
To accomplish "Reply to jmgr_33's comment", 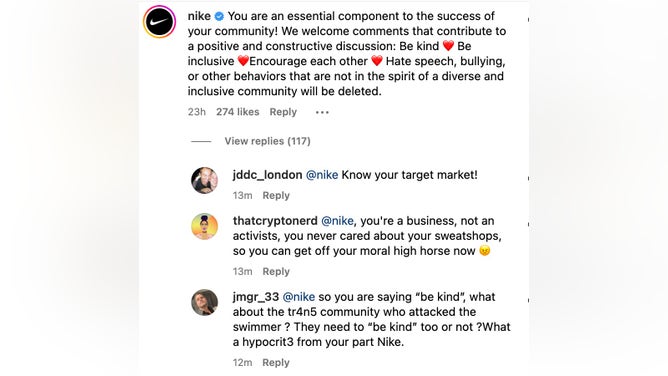I will coord(276,363).
